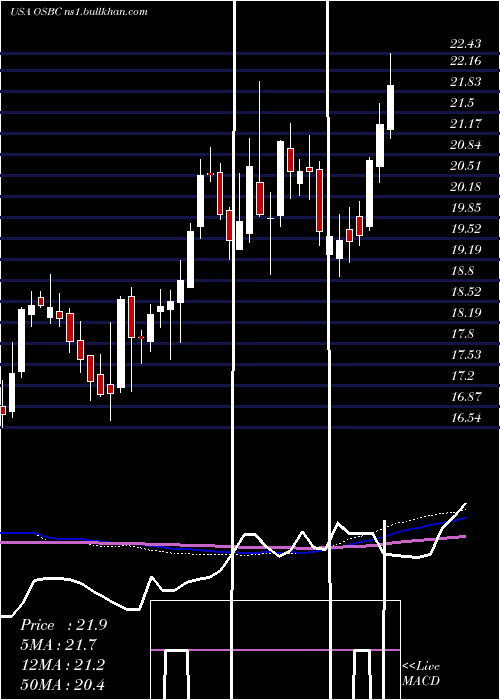
Task: Click the 20.51 price label
Action: pyautogui.click(x=466, y=166)
